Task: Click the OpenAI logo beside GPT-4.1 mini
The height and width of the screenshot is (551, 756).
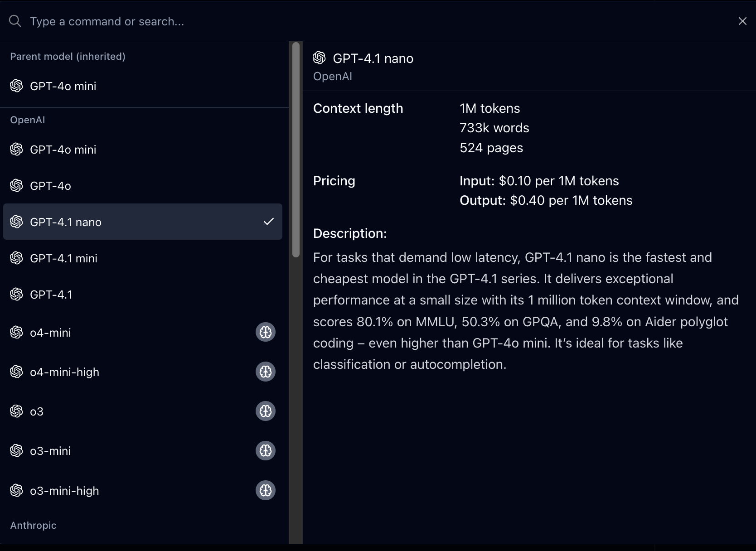Action: point(16,258)
